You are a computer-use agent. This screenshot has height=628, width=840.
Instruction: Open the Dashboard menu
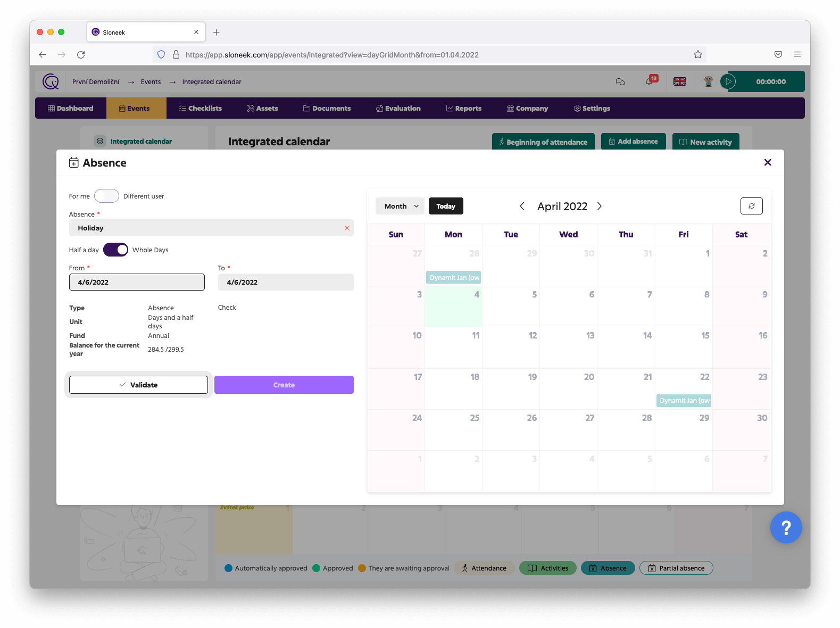click(71, 108)
